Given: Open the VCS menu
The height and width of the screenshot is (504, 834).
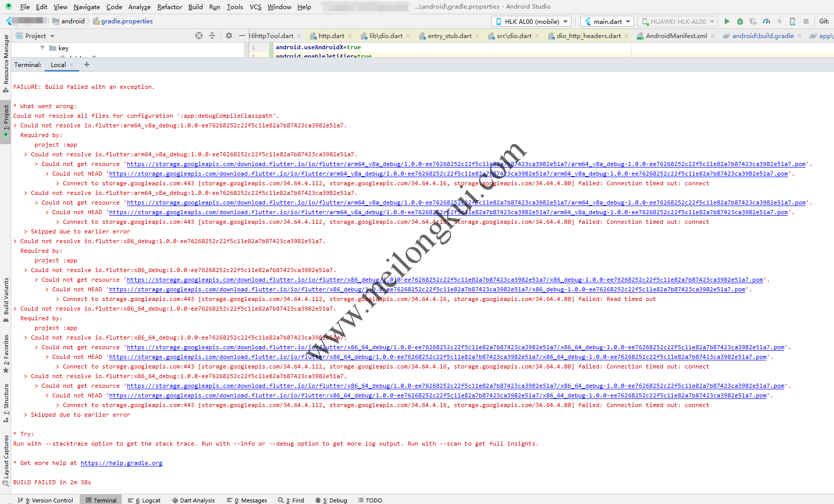Looking at the screenshot, I should [x=255, y=7].
